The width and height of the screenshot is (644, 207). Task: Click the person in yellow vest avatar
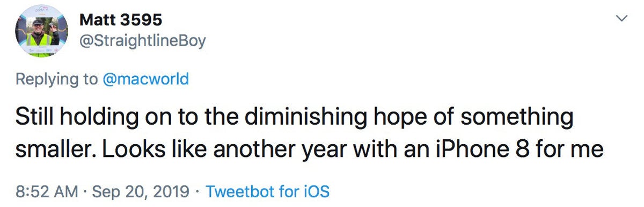coord(41,37)
